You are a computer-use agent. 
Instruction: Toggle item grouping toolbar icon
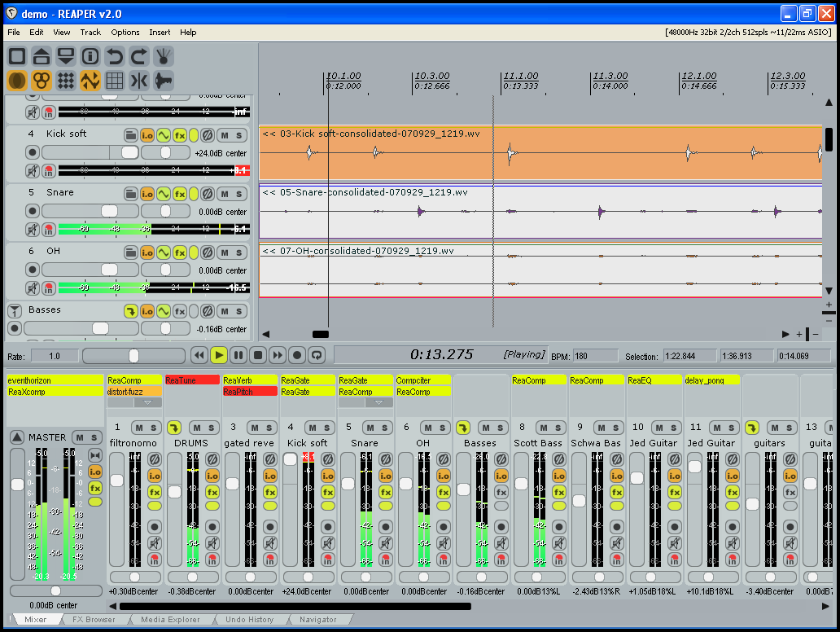coord(42,81)
